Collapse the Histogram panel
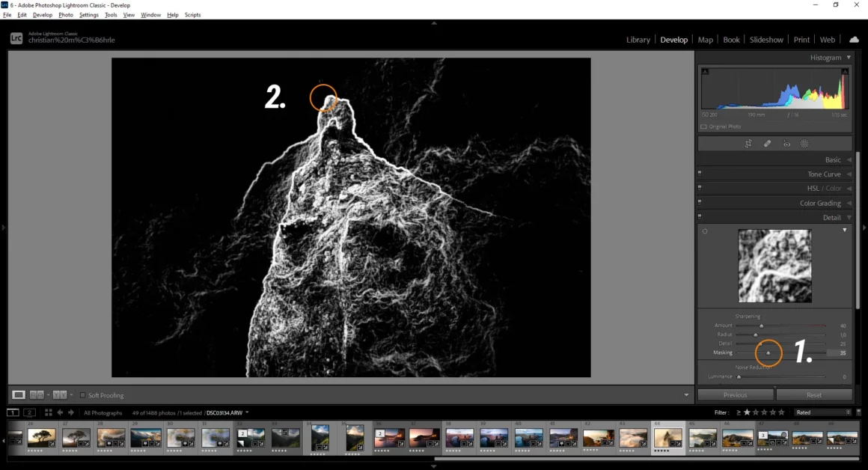Viewport: 868px width, 470px height. pyautogui.click(x=849, y=58)
